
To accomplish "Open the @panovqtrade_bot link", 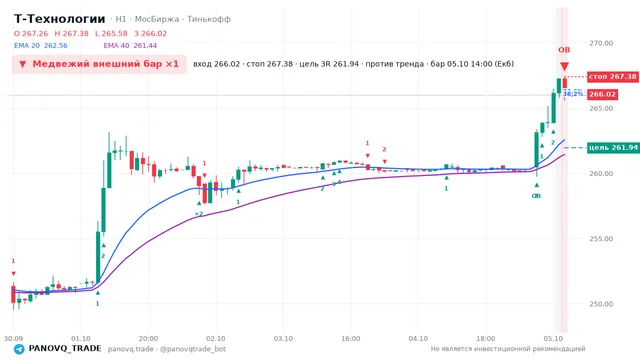I will (193, 349).
